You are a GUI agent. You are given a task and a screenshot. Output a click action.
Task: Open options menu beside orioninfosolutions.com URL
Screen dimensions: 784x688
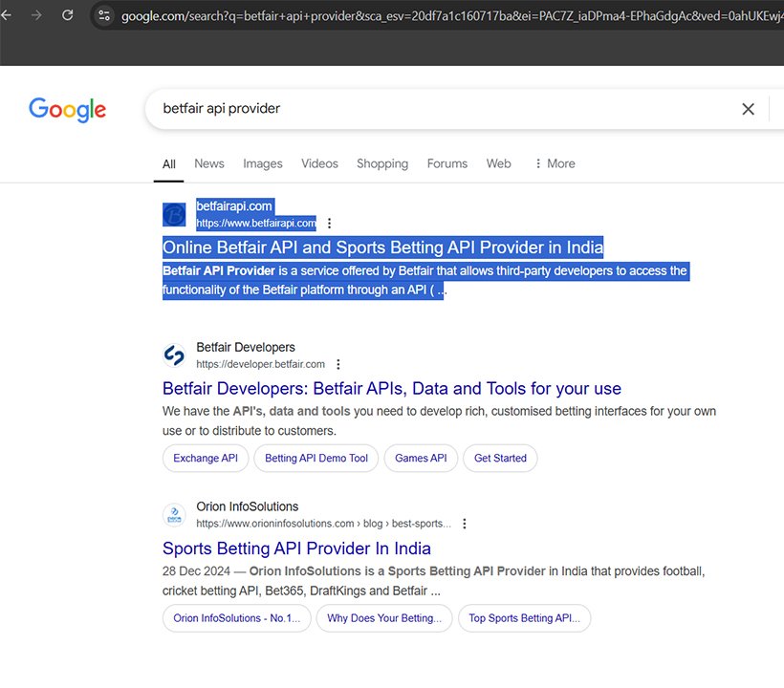[x=465, y=524]
